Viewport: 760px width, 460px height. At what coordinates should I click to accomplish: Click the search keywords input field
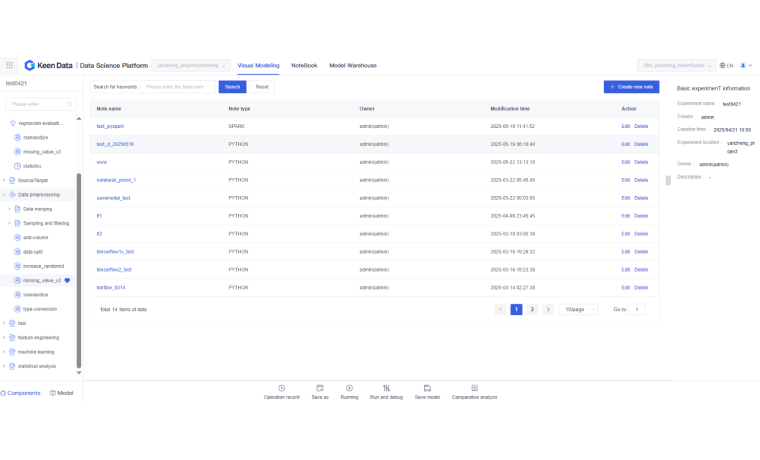click(177, 87)
